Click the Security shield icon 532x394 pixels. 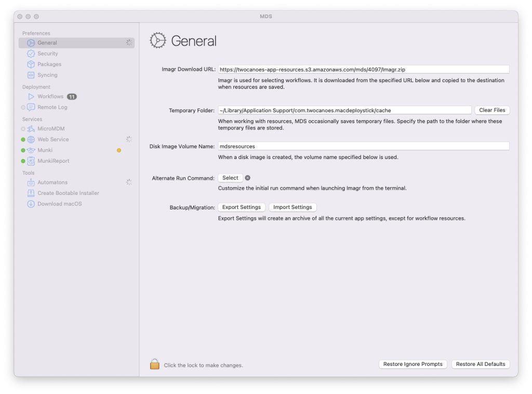pos(31,54)
